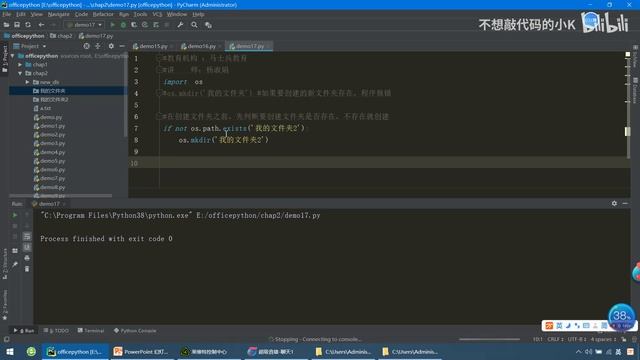
Task: Click the green Run toolbar button
Action: (x=113, y=25)
